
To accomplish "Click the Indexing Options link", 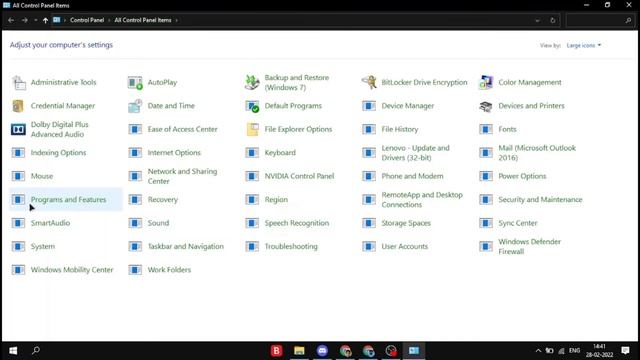I will pos(58,153).
